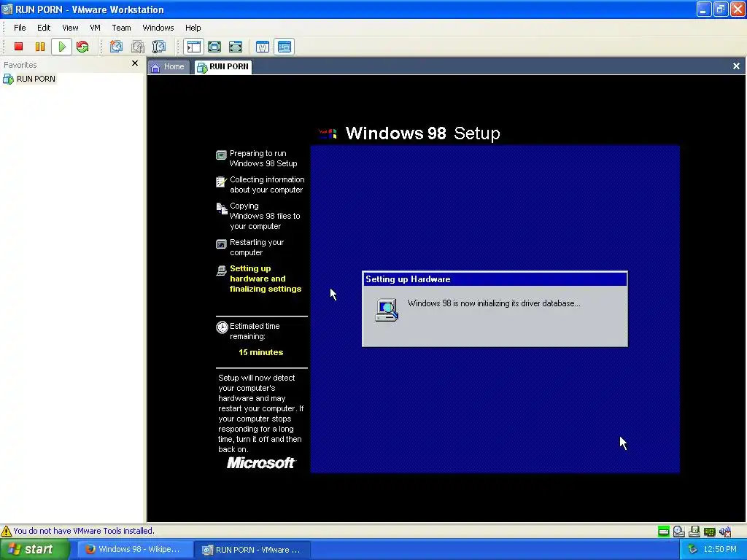This screenshot has width=747, height=560.
Task: Click the driver database initializing message text
Action: pyautogui.click(x=494, y=303)
